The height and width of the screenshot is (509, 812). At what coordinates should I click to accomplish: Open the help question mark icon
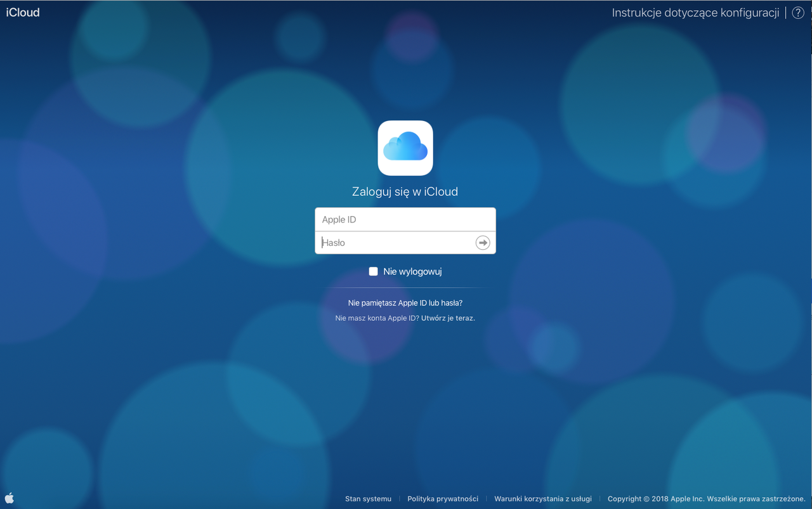[x=798, y=13]
